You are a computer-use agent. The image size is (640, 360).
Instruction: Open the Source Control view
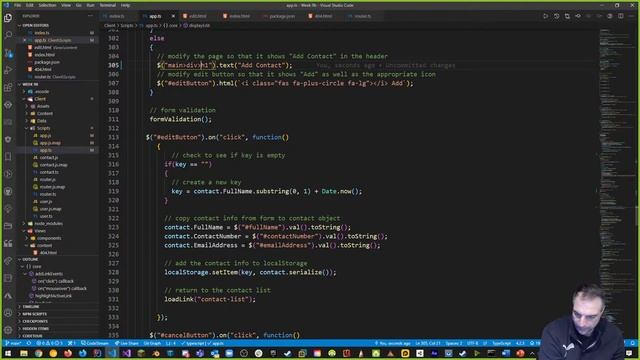(x=8, y=53)
